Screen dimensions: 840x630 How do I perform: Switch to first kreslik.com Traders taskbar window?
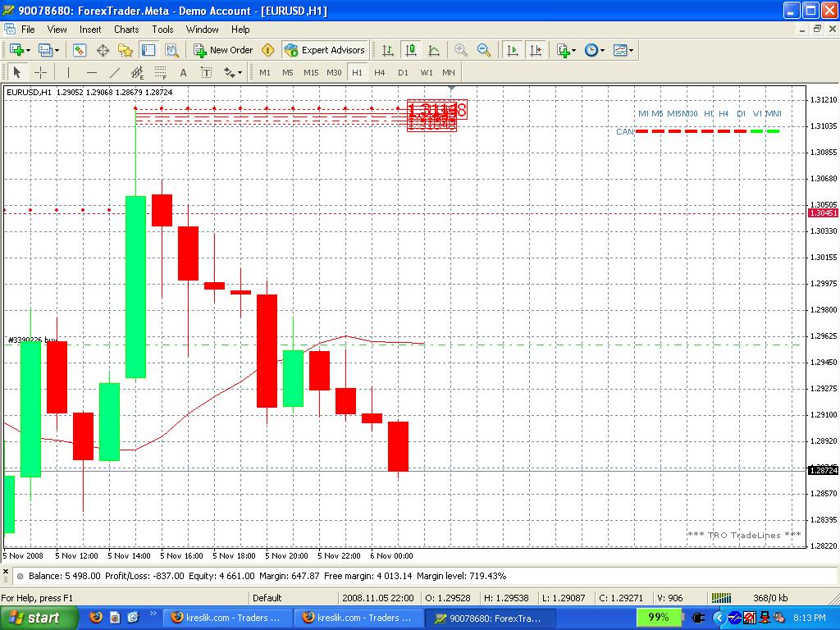click(228, 618)
